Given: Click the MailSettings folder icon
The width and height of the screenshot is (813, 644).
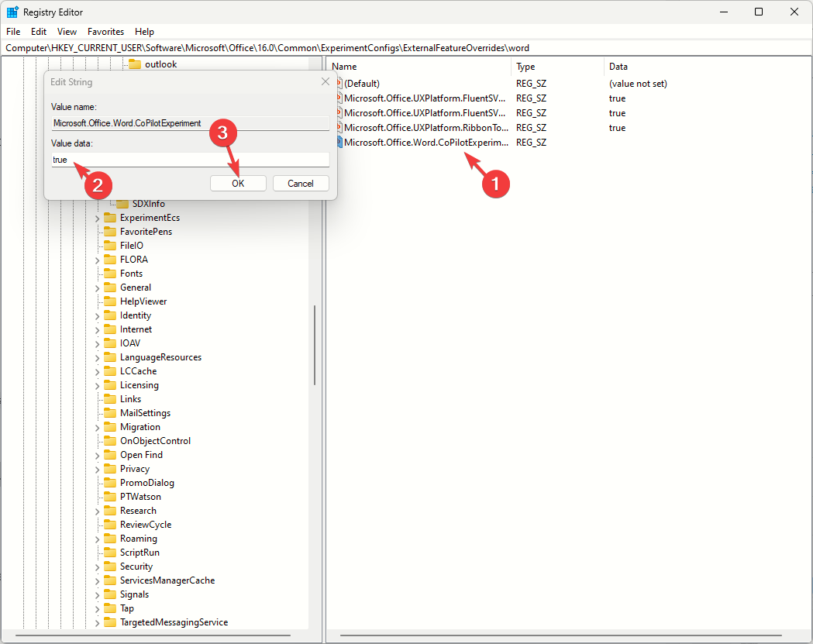Looking at the screenshot, I should (x=110, y=413).
